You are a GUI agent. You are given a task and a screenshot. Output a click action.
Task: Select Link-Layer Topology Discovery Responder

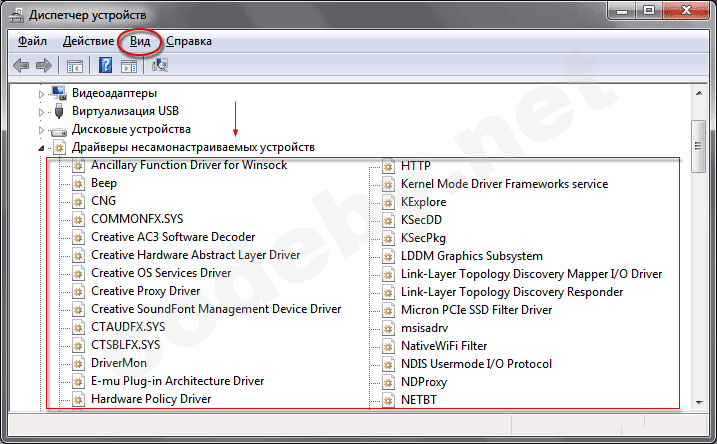[512, 292]
